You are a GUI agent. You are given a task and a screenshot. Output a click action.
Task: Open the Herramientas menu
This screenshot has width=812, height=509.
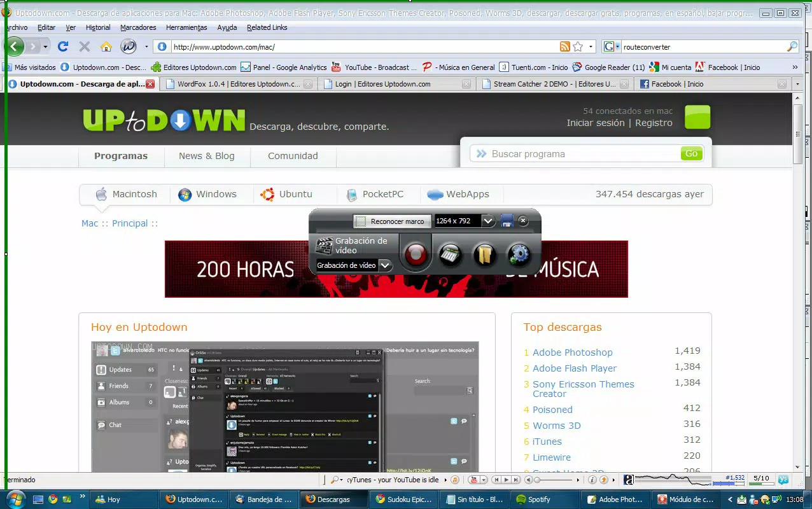186,27
